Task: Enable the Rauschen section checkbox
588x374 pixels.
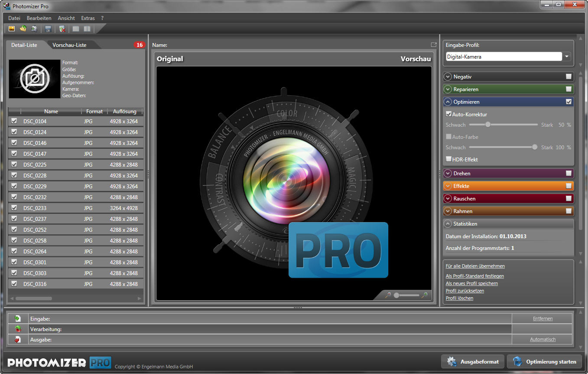Action: [x=569, y=199]
